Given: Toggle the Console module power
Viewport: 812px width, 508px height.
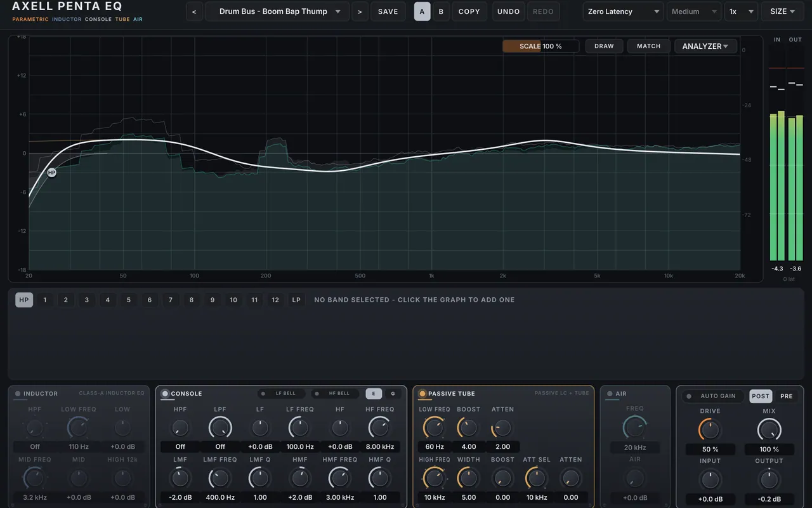Looking at the screenshot, I should 165,394.
